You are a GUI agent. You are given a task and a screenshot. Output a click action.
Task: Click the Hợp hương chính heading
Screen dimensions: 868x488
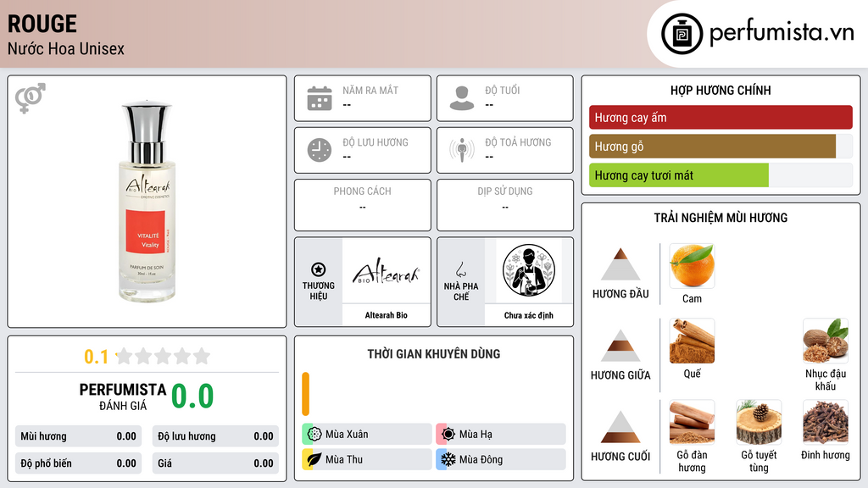click(x=721, y=90)
